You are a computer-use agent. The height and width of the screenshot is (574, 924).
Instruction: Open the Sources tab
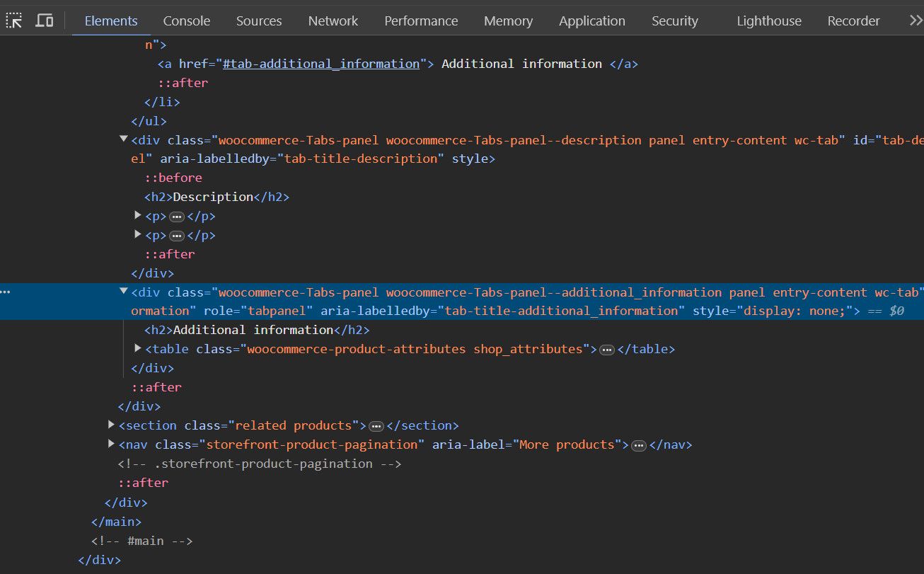[259, 21]
